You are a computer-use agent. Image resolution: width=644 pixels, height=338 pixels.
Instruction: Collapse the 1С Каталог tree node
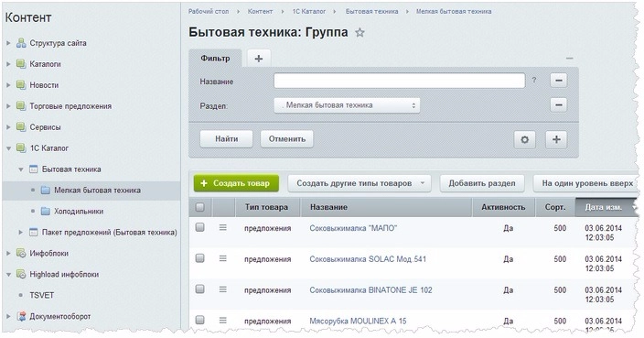coord(8,148)
